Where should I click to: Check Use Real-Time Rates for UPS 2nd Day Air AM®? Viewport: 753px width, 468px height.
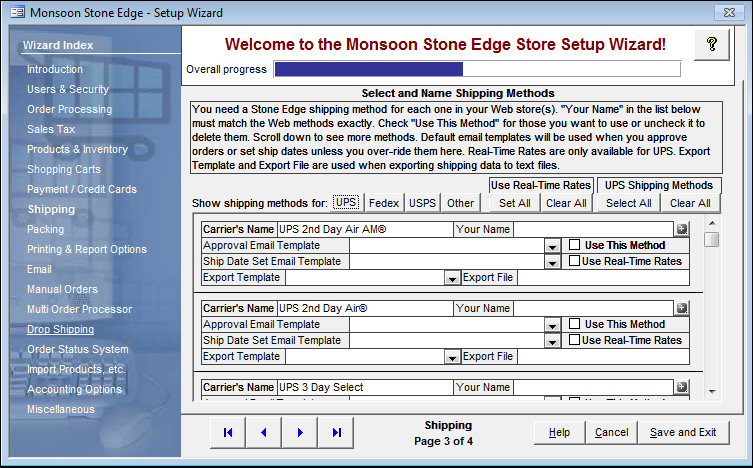[x=574, y=261]
